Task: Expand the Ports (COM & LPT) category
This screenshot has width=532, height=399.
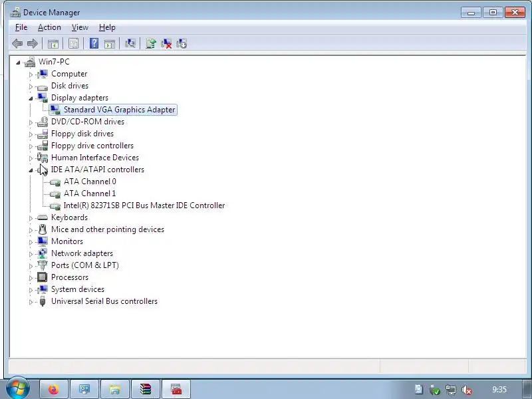Action: click(31, 266)
